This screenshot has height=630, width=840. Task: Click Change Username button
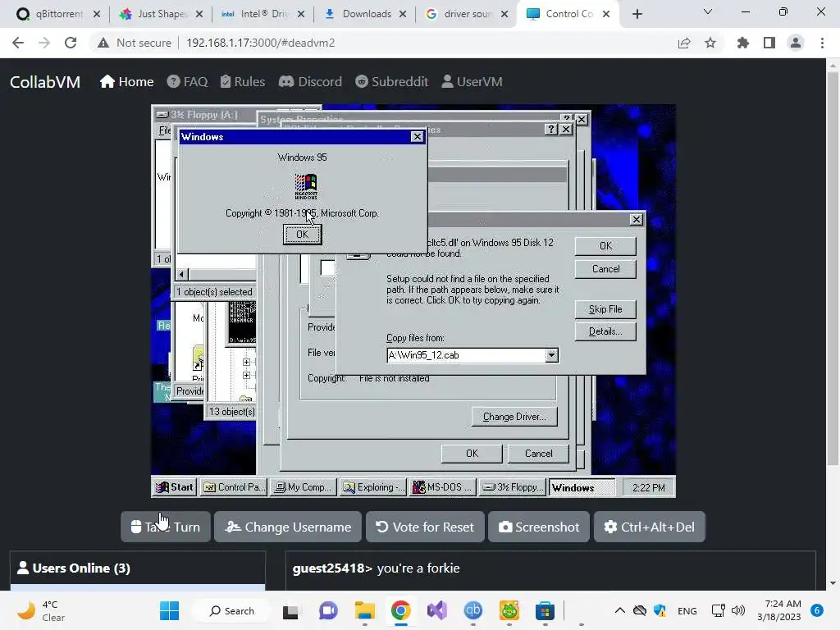pos(288,527)
